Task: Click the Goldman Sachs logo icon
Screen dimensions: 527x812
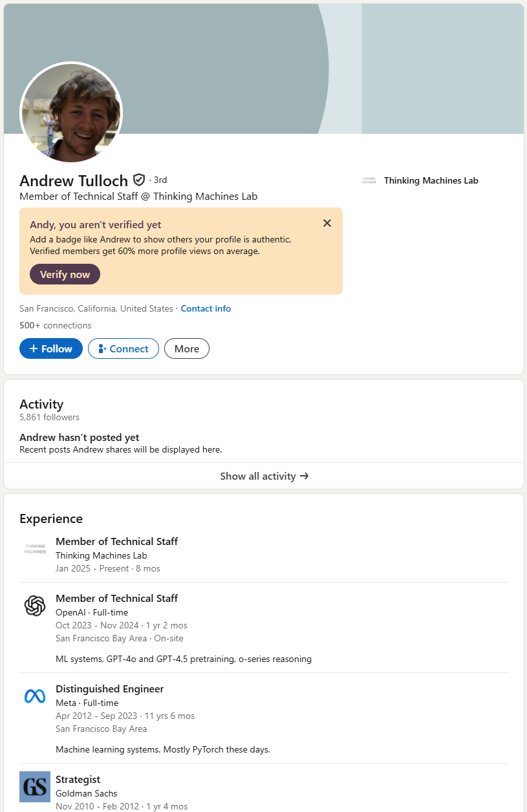Action: tap(35, 787)
